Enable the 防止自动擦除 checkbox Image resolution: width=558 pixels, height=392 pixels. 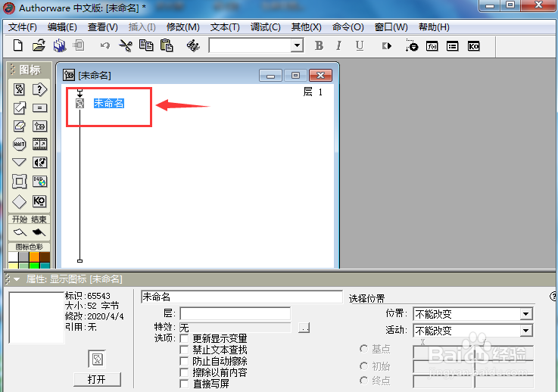point(184,361)
